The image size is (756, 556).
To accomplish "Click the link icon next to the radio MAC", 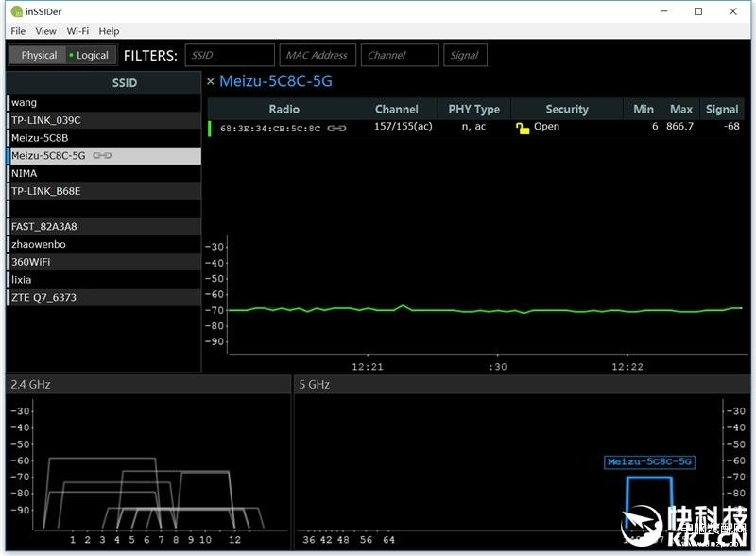I will pyautogui.click(x=336, y=129).
